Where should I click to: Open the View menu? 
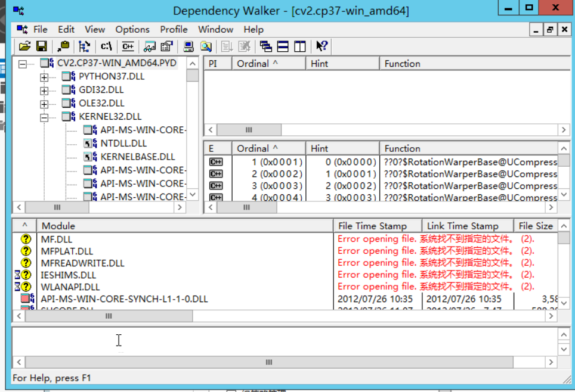click(x=95, y=29)
